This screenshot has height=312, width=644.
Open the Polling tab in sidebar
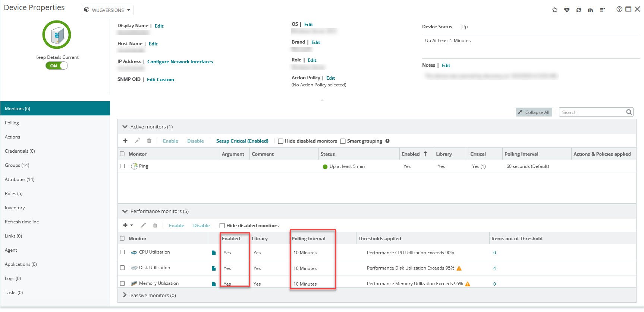pos(55,123)
